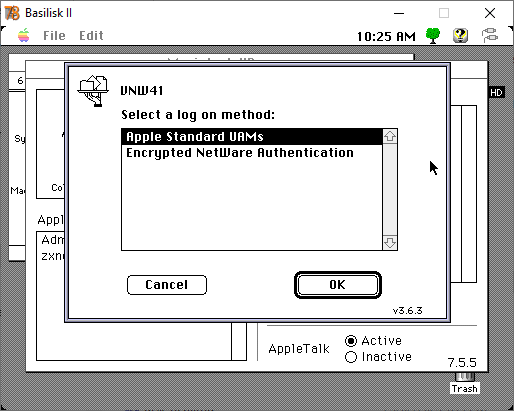
Task: Select Encrypted NetWare Authentication method
Action: [252, 153]
